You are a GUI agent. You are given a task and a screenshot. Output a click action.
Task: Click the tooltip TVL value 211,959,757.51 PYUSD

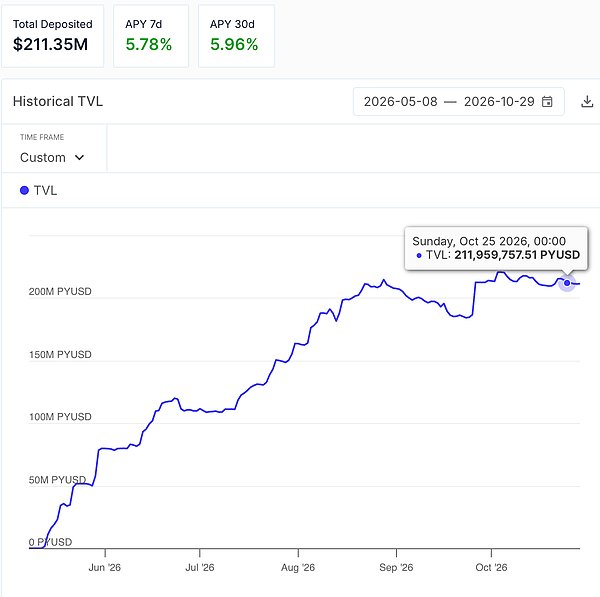tap(517, 255)
